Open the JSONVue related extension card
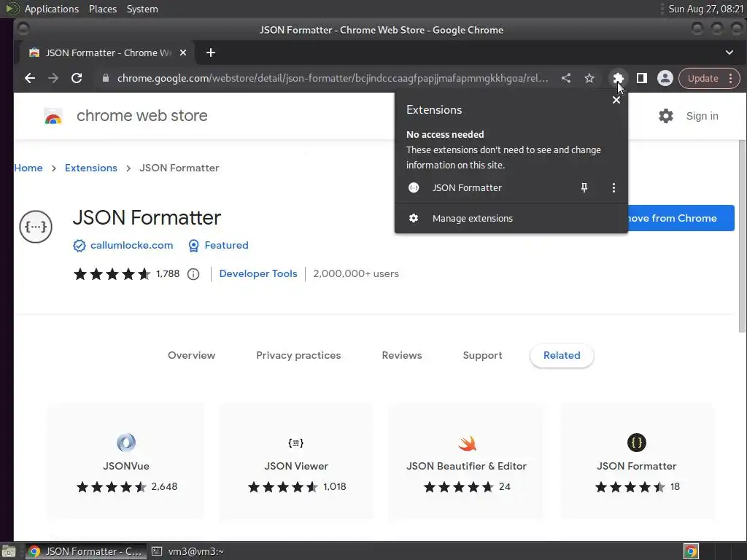The width and height of the screenshot is (747, 560). click(125, 461)
